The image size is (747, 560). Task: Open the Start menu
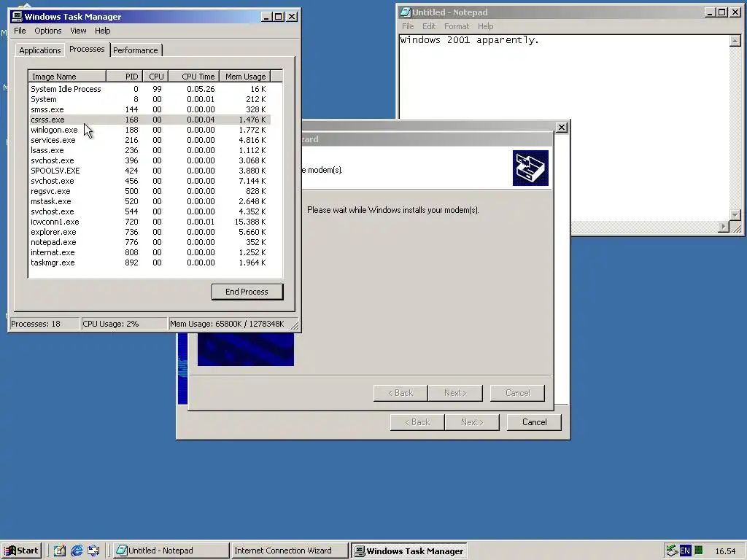pos(21,551)
